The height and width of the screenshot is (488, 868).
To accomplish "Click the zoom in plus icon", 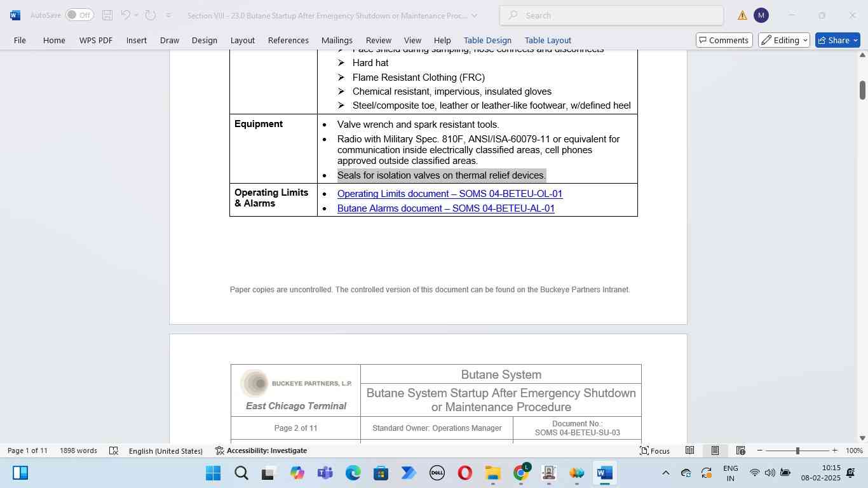I will click(x=834, y=451).
